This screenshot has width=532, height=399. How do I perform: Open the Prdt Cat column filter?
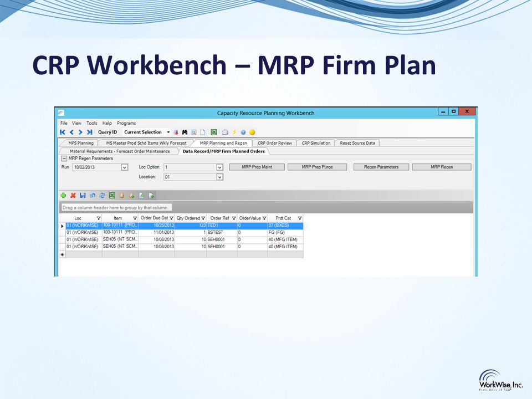pos(300,218)
